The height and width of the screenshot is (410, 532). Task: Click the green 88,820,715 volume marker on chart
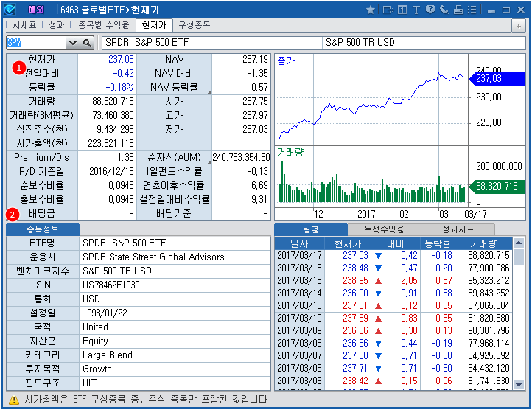coord(497,186)
